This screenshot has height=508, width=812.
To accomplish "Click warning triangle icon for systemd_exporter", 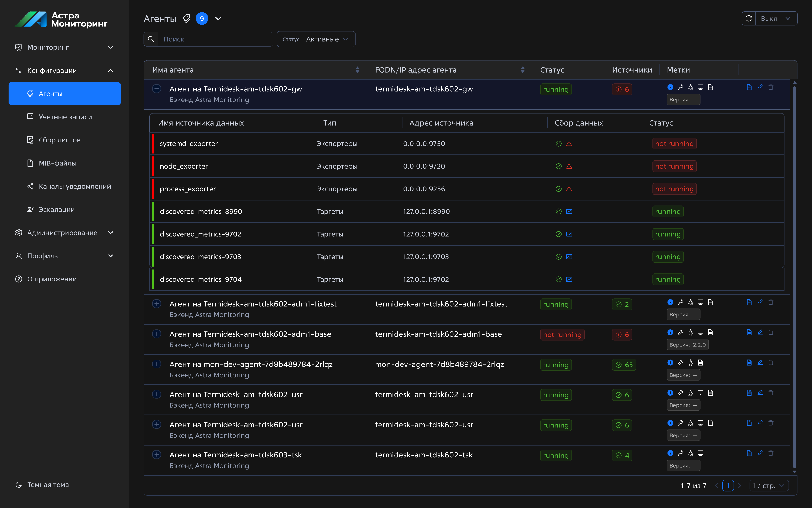I will click(x=569, y=144).
